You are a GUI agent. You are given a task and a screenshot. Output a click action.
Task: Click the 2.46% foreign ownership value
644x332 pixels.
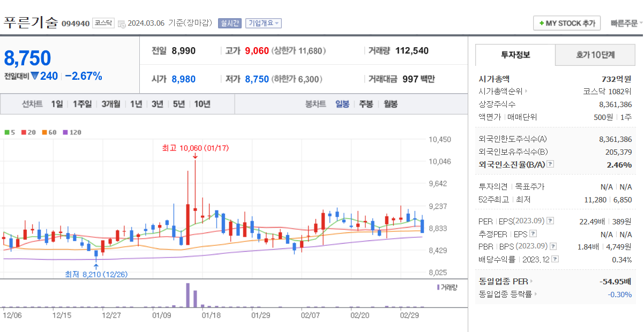tap(619, 165)
